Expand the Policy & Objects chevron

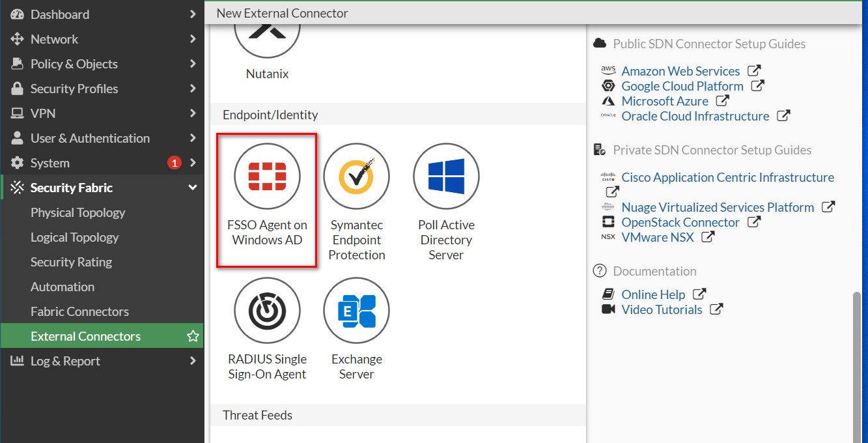[x=193, y=64]
